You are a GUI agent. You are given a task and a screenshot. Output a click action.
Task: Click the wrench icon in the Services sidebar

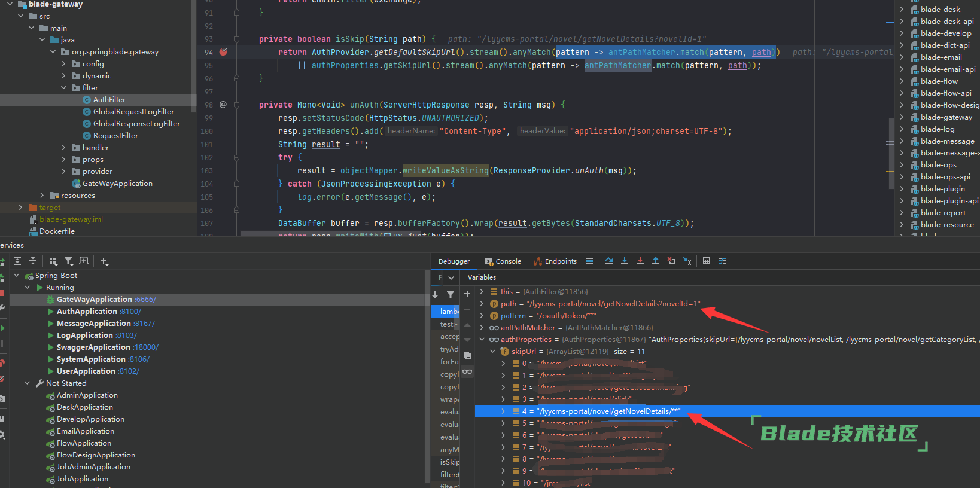(2, 308)
